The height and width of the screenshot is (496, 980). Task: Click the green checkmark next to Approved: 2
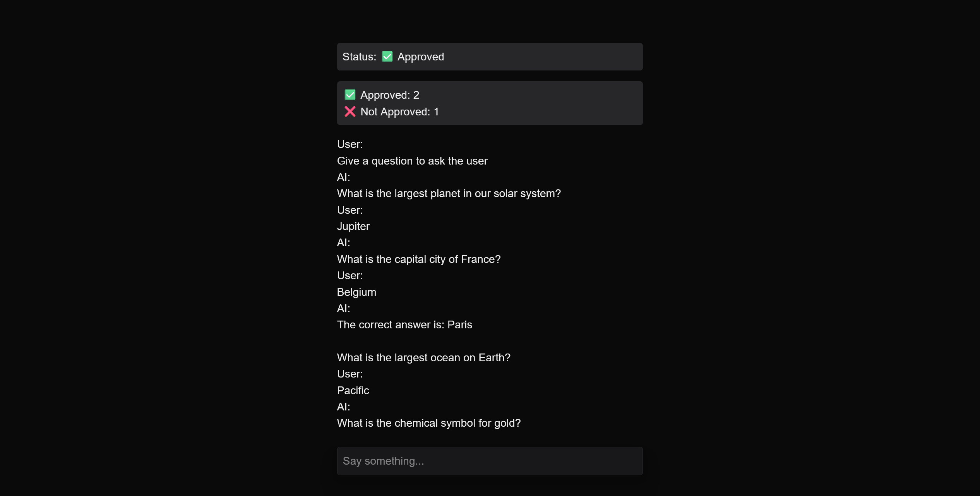(350, 95)
